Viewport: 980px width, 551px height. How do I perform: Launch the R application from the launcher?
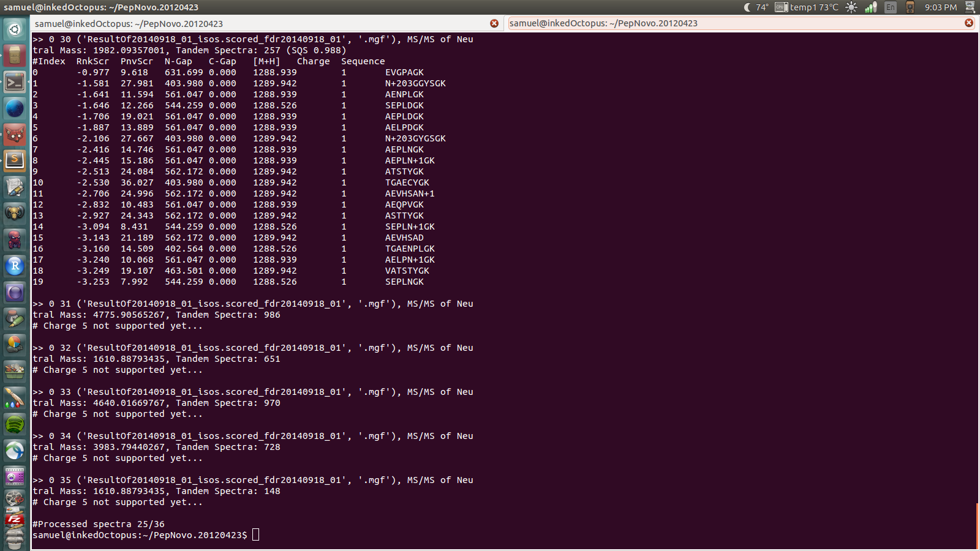click(15, 266)
